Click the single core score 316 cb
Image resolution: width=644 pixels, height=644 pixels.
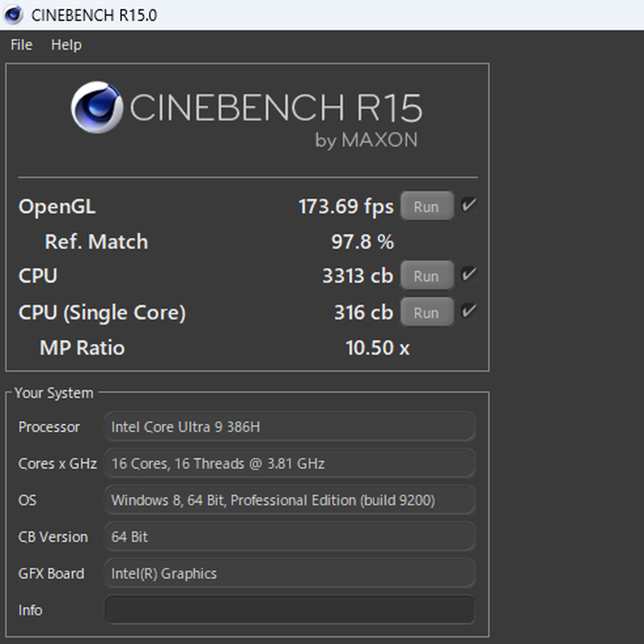point(364,312)
